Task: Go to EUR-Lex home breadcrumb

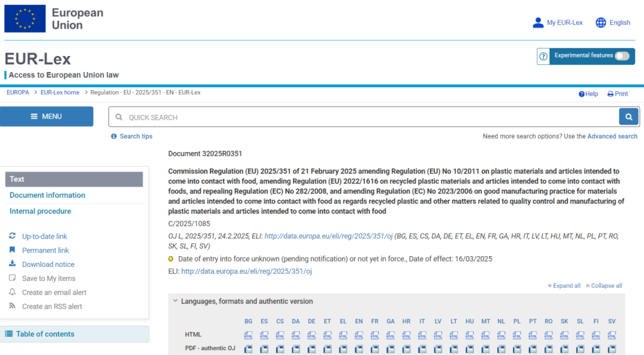Action: click(60, 92)
